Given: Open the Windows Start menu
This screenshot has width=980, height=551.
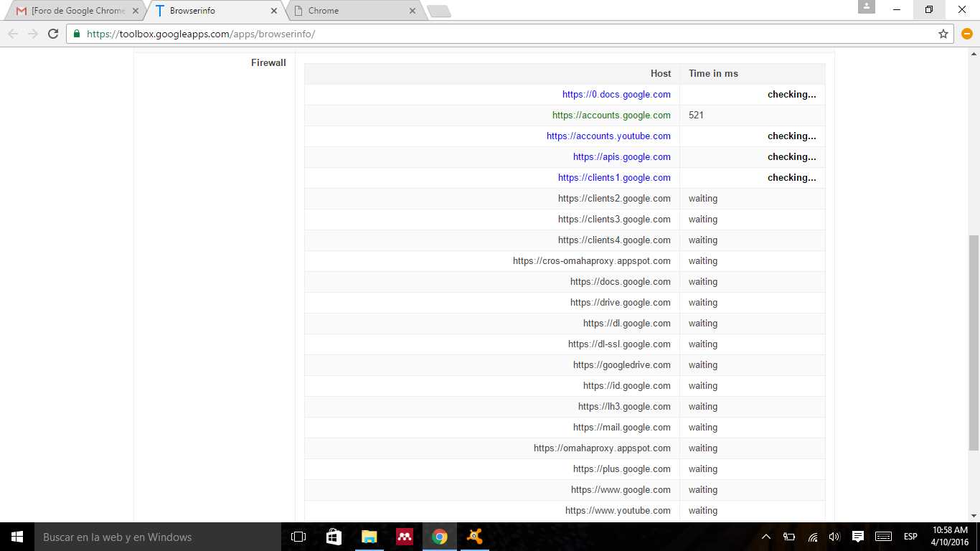Looking at the screenshot, I should [17, 537].
